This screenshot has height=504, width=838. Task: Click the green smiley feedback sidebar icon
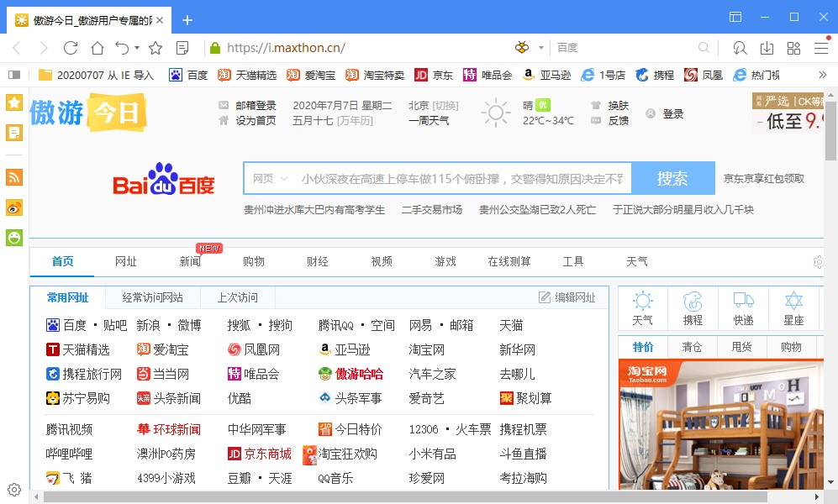(13, 238)
